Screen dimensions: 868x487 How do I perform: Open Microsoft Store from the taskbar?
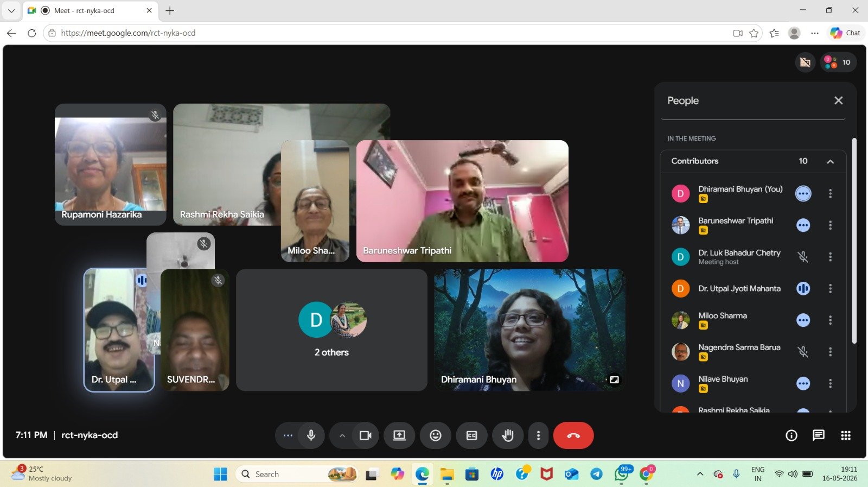472,475
